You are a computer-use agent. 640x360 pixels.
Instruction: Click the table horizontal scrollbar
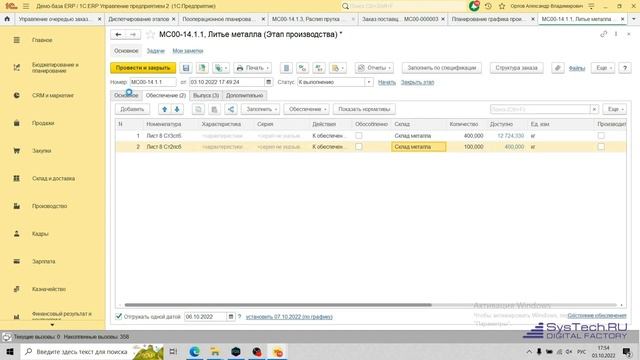pyautogui.click(x=278, y=305)
